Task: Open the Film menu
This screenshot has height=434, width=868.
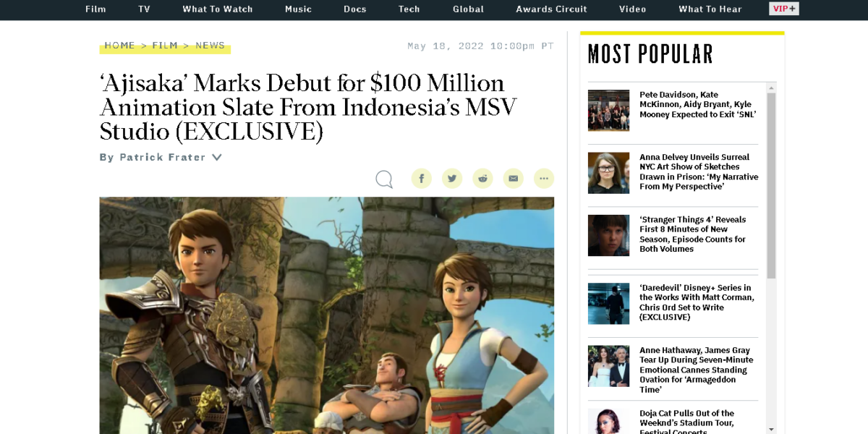Action: tap(95, 9)
